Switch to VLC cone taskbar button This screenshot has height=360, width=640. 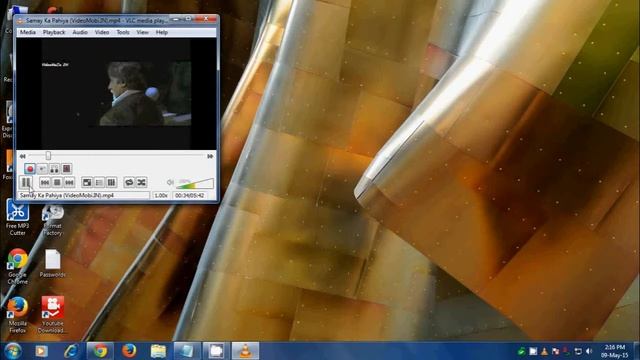[x=245, y=351]
